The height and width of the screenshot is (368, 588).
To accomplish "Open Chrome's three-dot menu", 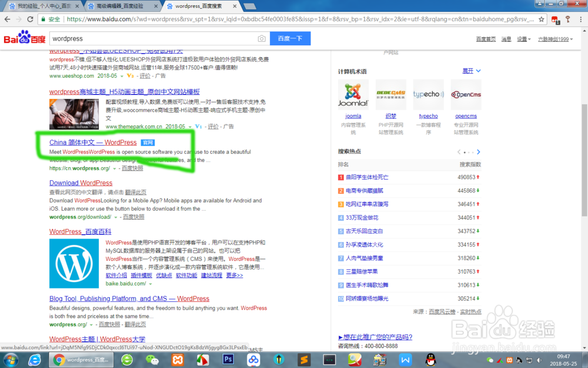I will tap(580, 19).
